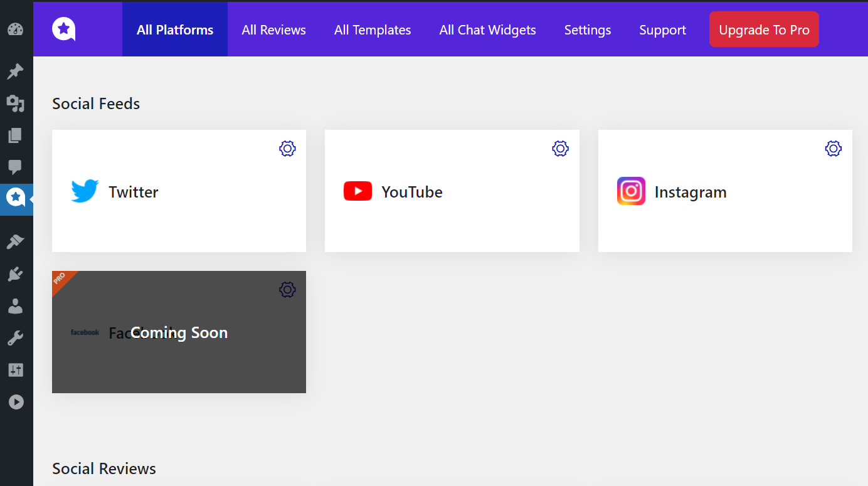Click the Instagram camera logo
This screenshot has height=486, width=868.
[x=631, y=191]
